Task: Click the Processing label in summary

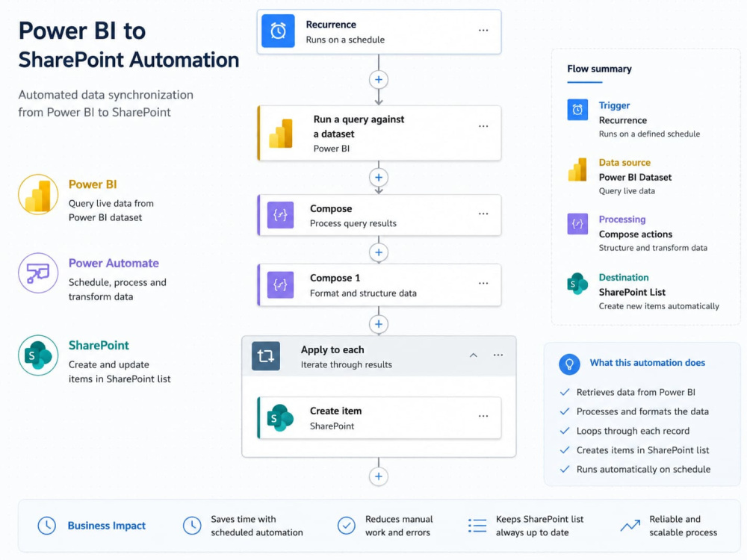Action: (622, 220)
